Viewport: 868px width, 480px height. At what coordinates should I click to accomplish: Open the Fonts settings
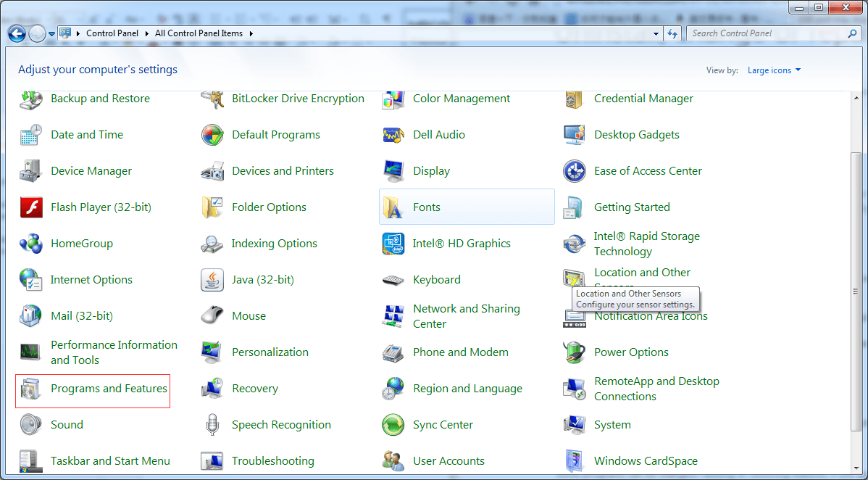[x=426, y=207]
